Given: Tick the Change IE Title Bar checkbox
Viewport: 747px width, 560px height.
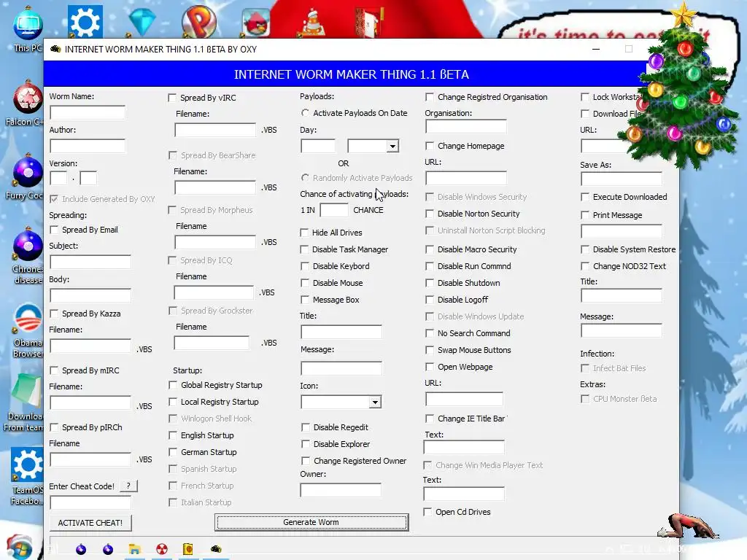Looking at the screenshot, I should tap(430, 419).
